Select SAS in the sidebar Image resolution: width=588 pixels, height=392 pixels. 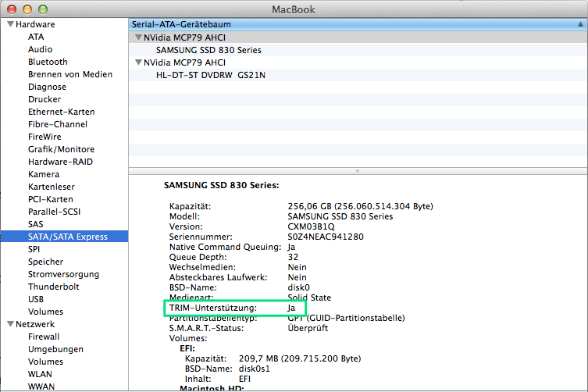point(36,224)
